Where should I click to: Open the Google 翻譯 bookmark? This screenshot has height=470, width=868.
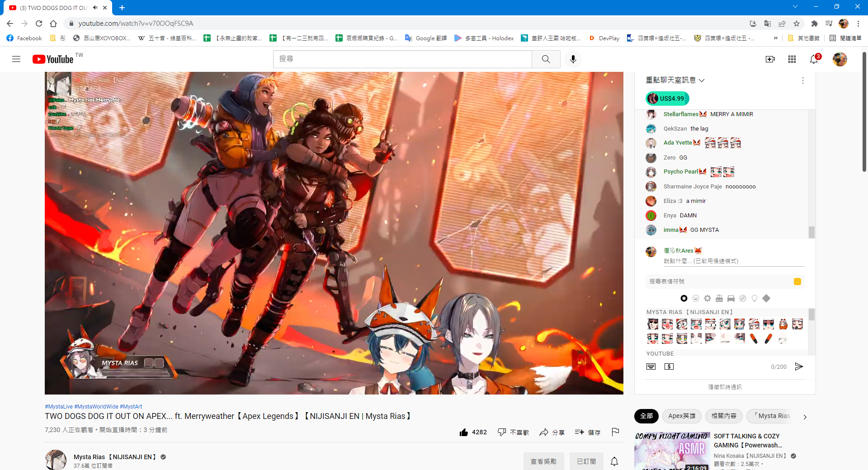(426, 38)
